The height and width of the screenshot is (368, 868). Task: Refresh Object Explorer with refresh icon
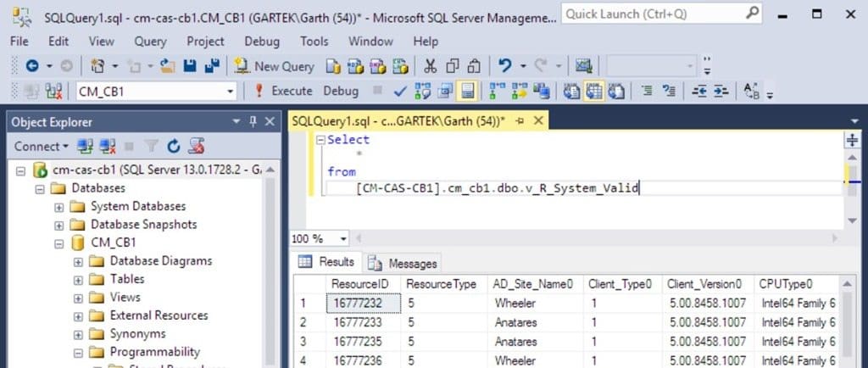point(174,147)
